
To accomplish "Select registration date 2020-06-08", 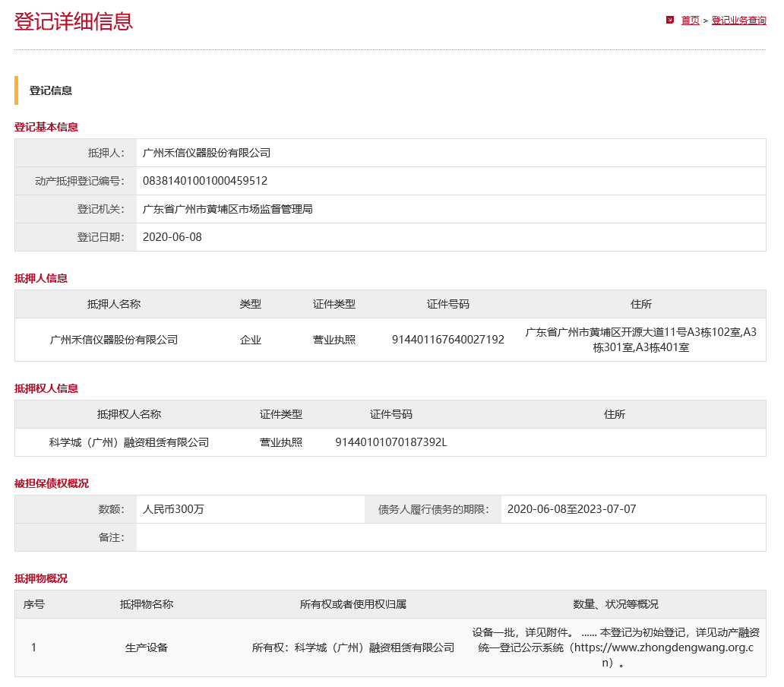I will click(172, 237).
